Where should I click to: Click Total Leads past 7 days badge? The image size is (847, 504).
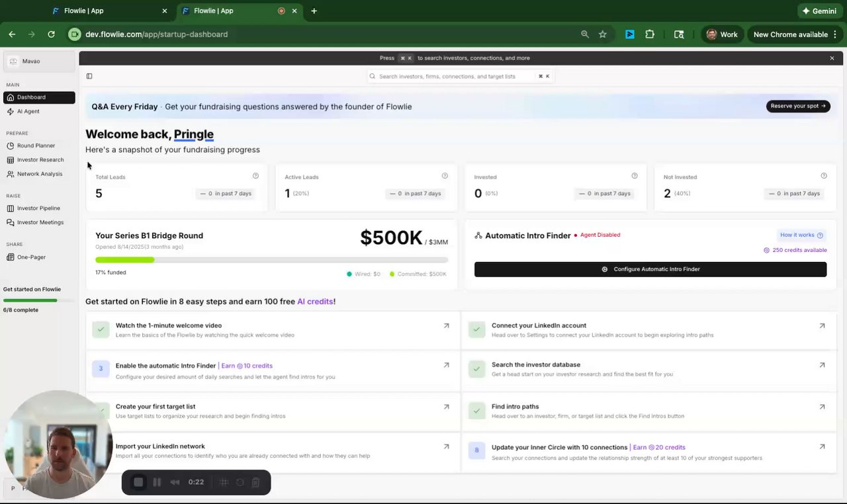(225, 194)
